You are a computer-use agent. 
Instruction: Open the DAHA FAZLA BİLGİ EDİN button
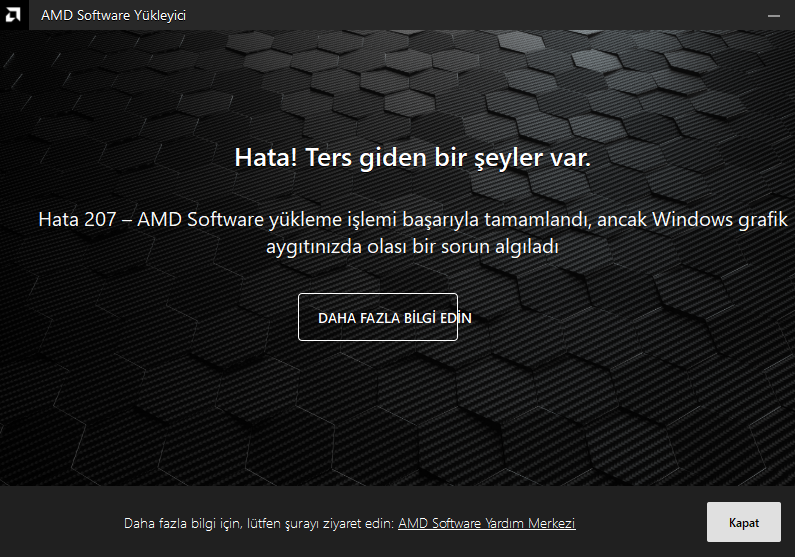(x=378, y=317)
